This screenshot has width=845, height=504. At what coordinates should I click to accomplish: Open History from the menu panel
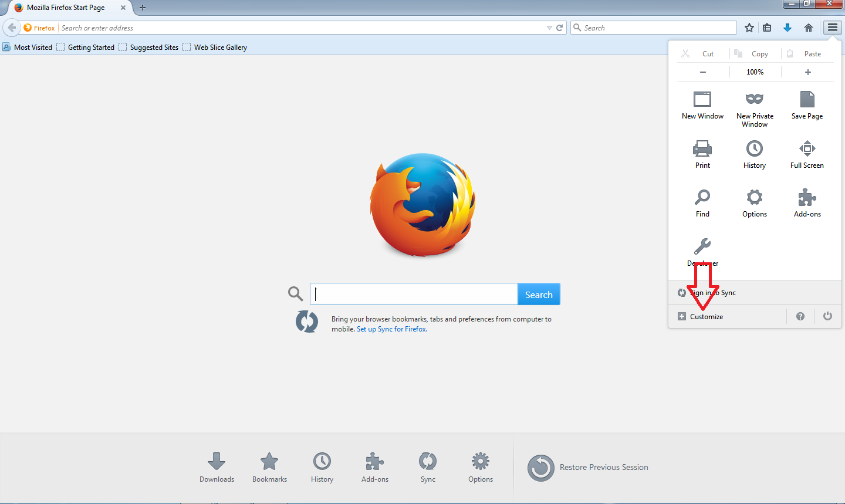[x=755, y=155]
